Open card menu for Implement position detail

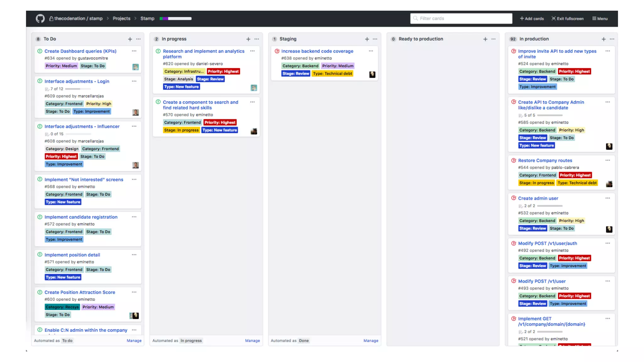click(x=134, y=255)
